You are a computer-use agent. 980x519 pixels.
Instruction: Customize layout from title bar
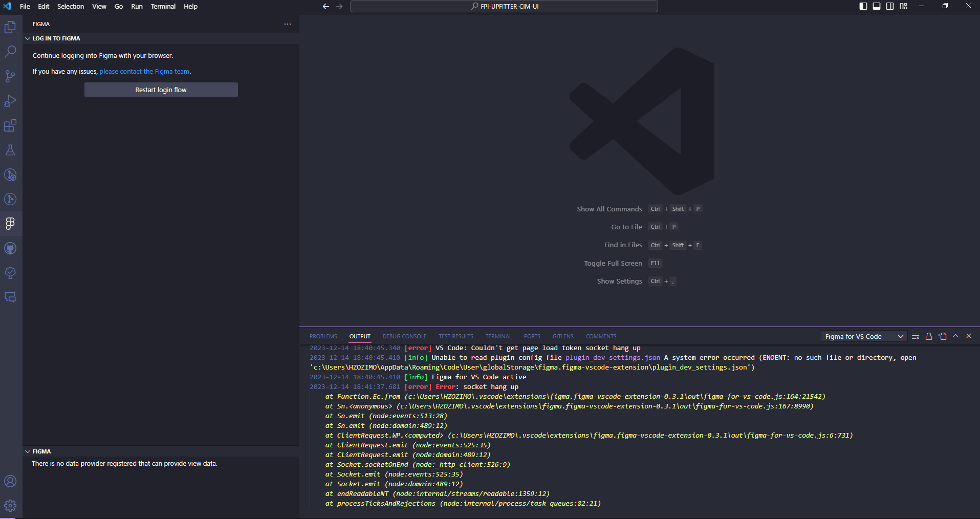click(x=904, y=6)
